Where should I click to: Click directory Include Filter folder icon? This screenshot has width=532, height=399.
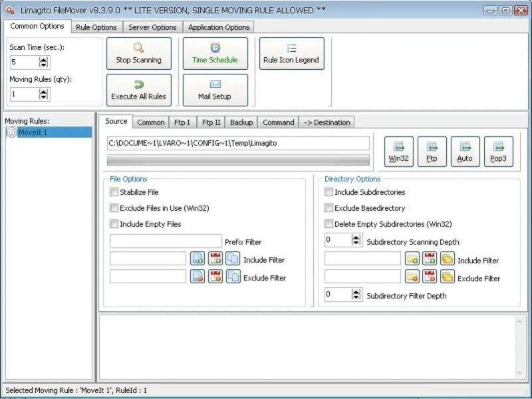(412, 259)
